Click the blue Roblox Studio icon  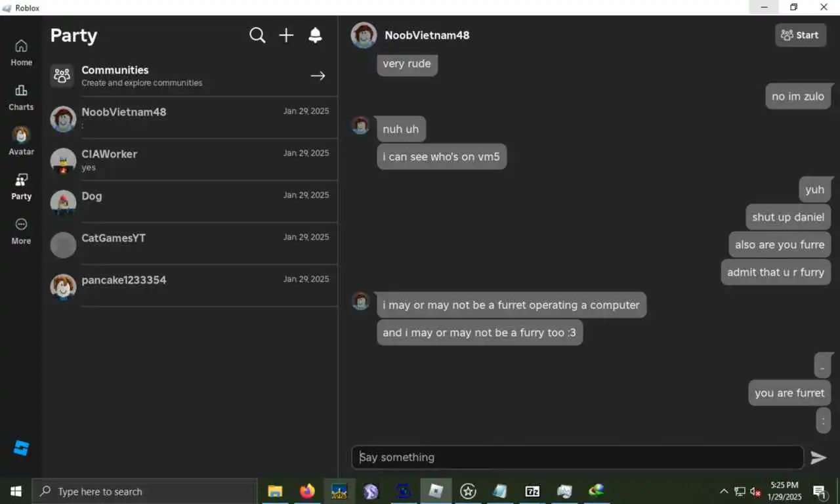(x=21, y=448)
